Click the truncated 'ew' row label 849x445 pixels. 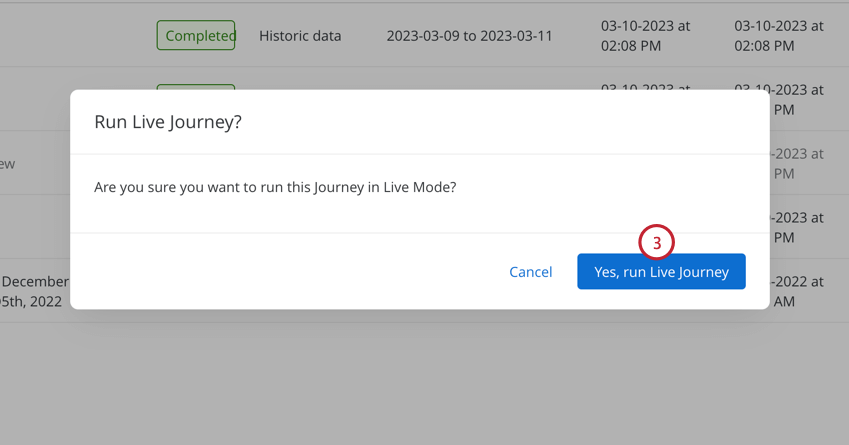click(8, 164)
